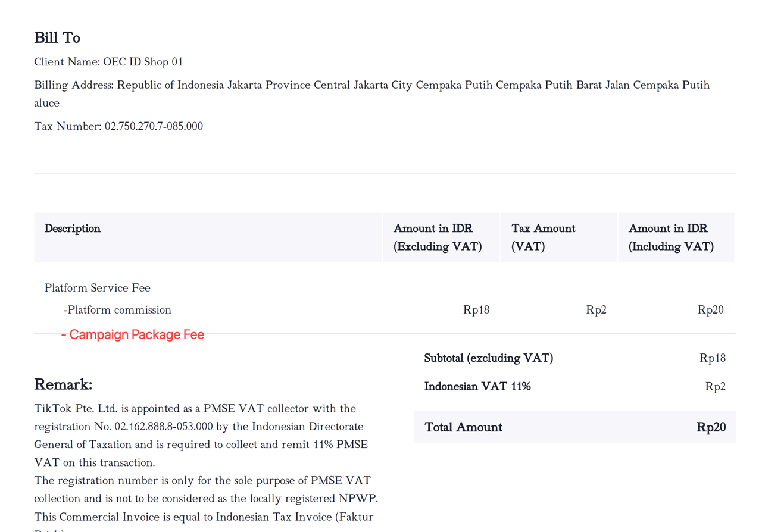Click the Billing Address text line
The width and height of the screenshot is (762, 532).
tap(371, 85)
